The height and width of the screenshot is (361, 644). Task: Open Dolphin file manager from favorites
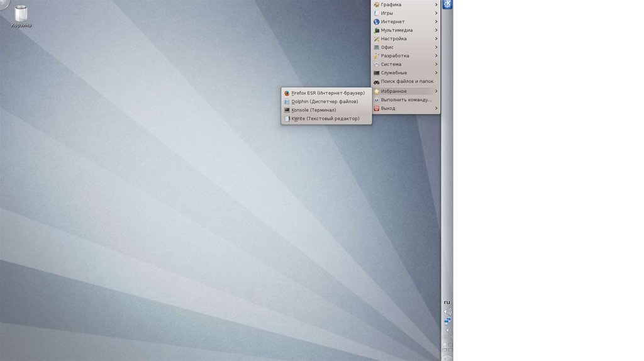pos(324,101)
